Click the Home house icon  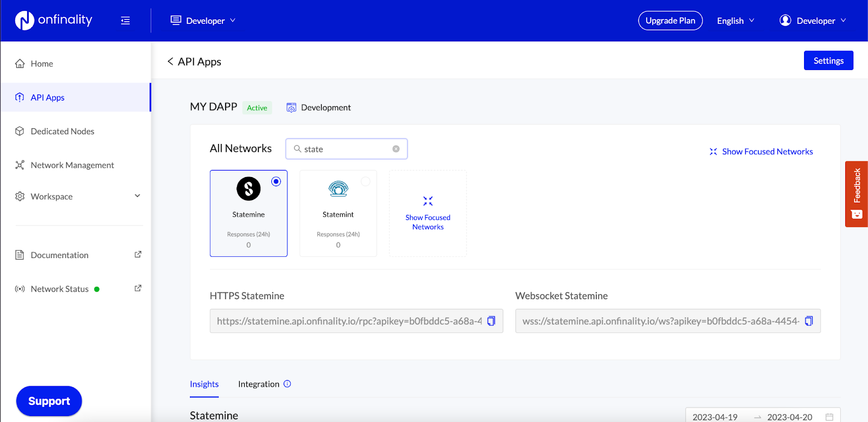tap(20, 64)
